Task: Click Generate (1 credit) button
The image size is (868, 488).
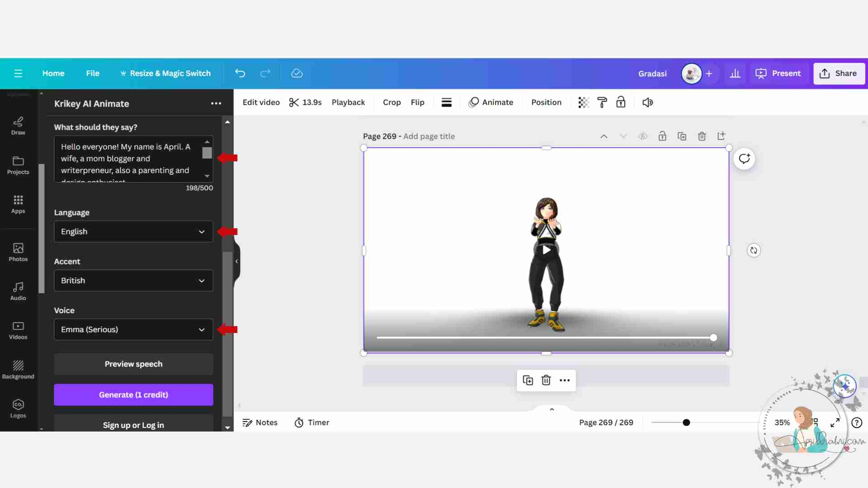Action: [133, 394]
